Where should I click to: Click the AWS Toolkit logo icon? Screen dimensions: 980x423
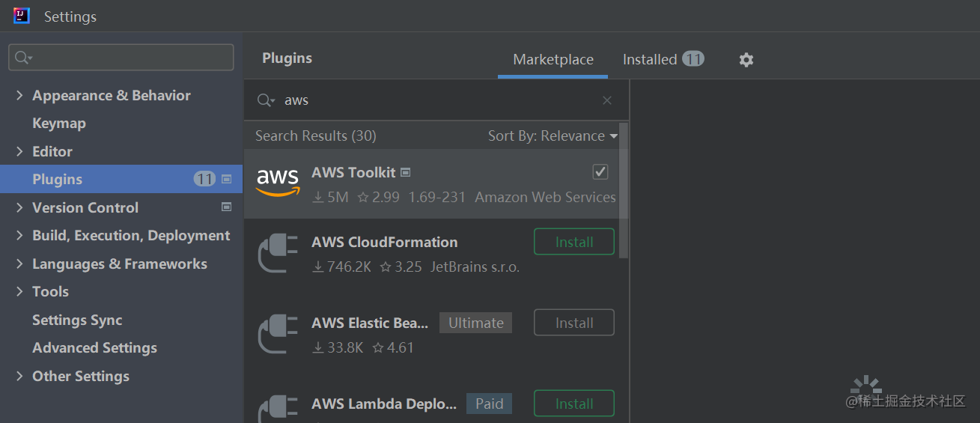coord(278,183)
